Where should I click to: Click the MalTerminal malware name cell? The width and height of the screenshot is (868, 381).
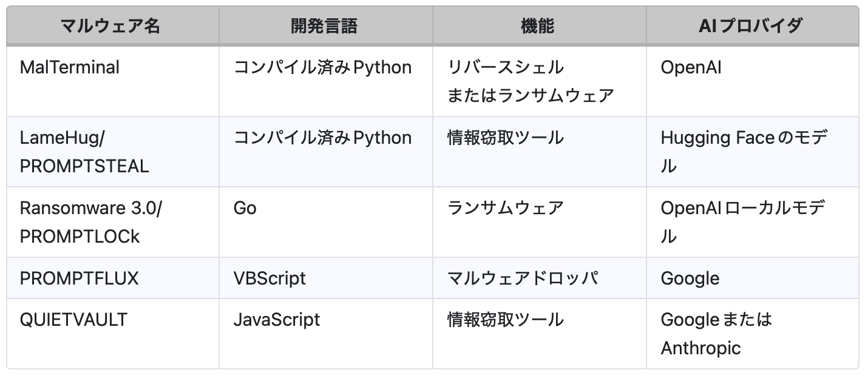(70, 67)
